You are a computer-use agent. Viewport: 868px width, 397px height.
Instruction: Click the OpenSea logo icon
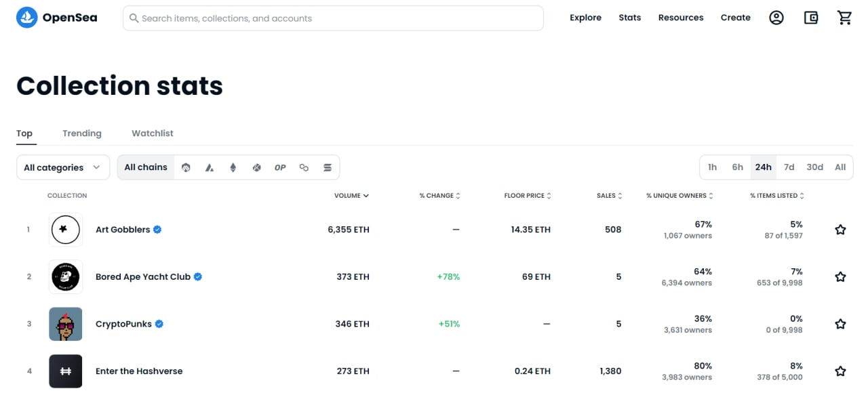[27, 18]
